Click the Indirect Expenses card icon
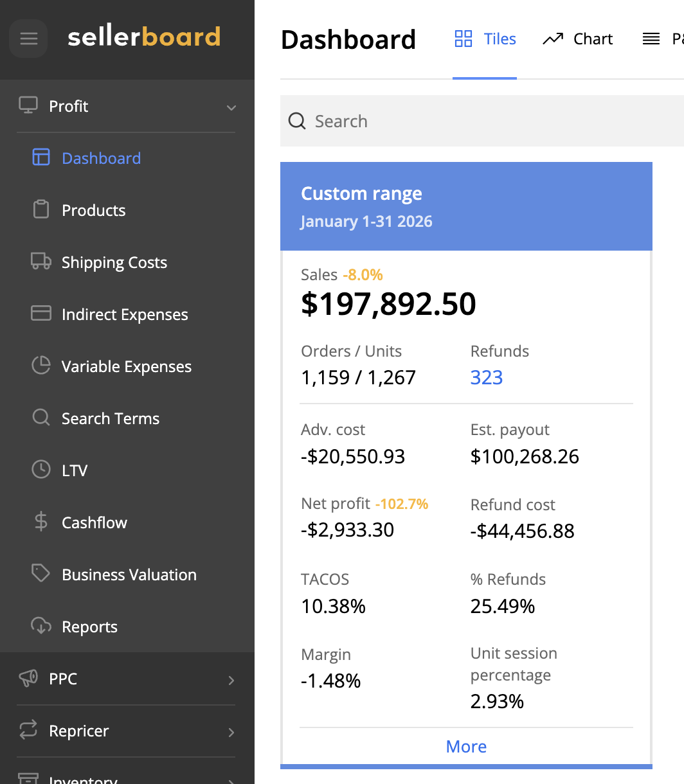This screenshot has width=684, height=784. (41, 313)
